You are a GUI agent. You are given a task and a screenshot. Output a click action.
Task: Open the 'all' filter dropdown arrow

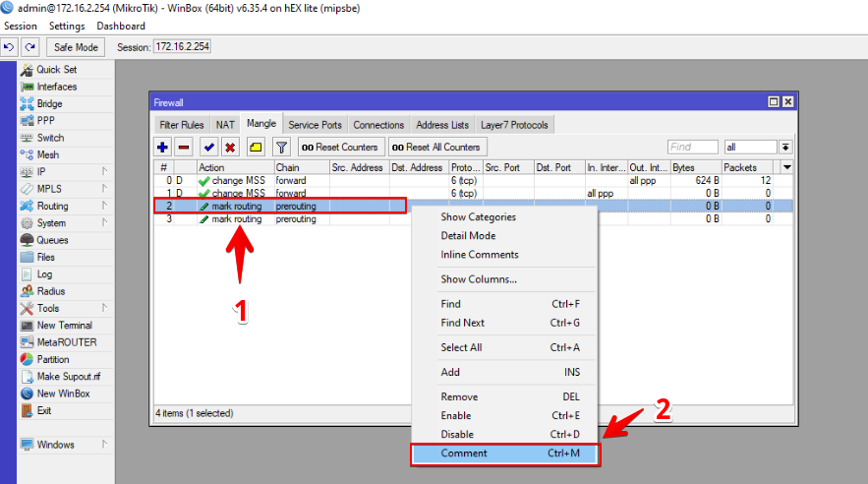point(785,147)
